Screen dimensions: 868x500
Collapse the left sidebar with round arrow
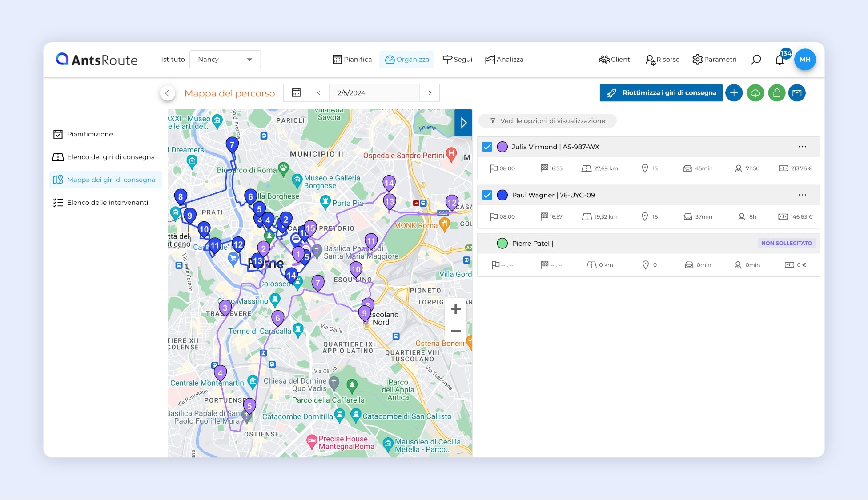[x=167, y=93]
